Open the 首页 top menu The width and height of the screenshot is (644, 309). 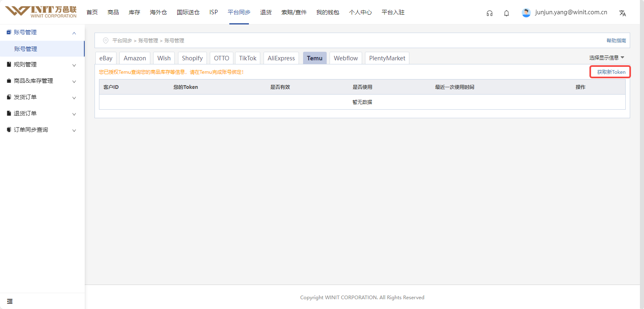[x=92, y=12]
